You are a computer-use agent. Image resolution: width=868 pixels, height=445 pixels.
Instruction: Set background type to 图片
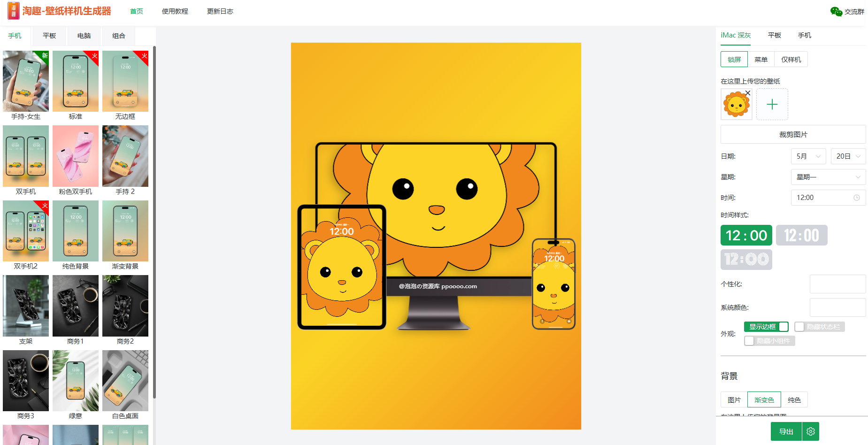click(734, 400)
